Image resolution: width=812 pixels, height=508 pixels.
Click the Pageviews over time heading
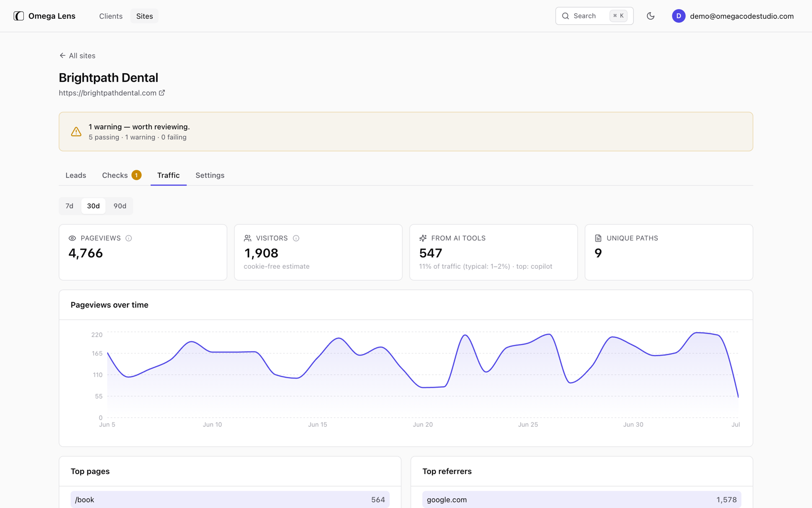point(110,305)
